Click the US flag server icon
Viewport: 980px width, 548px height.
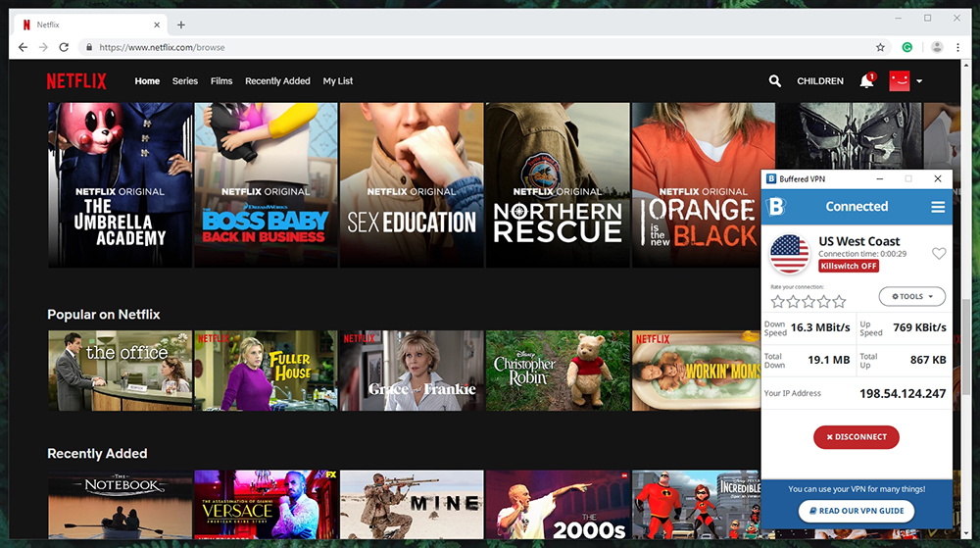(789, 254)
